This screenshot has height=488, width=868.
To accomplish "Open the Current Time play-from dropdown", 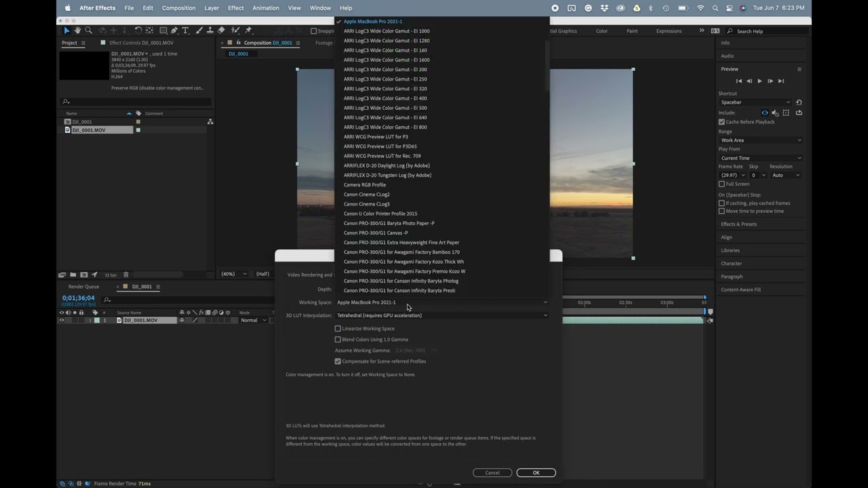I will tap(760, 158).
